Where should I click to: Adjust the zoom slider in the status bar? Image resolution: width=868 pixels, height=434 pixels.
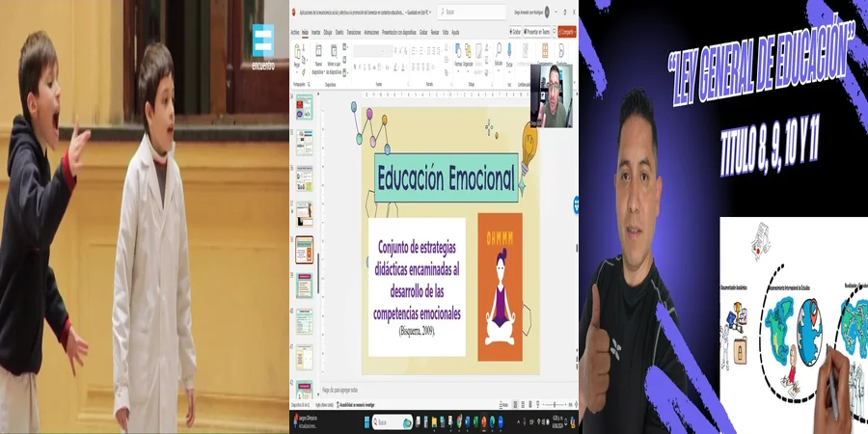[x=555, y=405]
